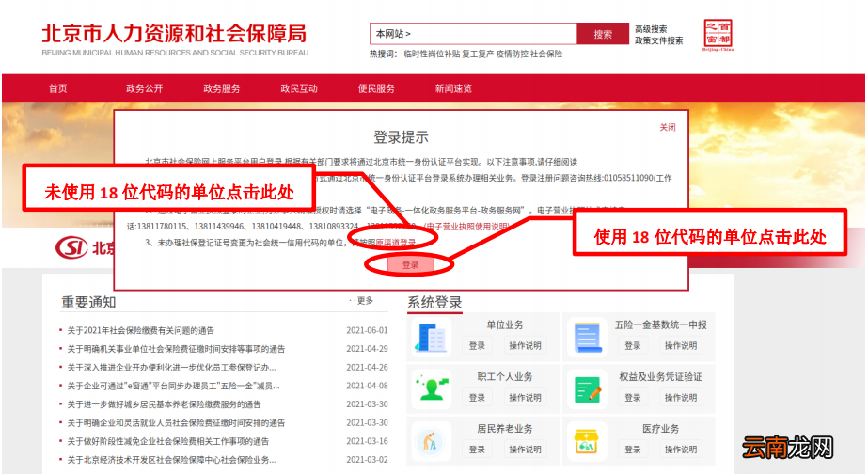The image size is (868, 474).
Task: Click hot search term 疫情防控
Action: tap(512, 54)
